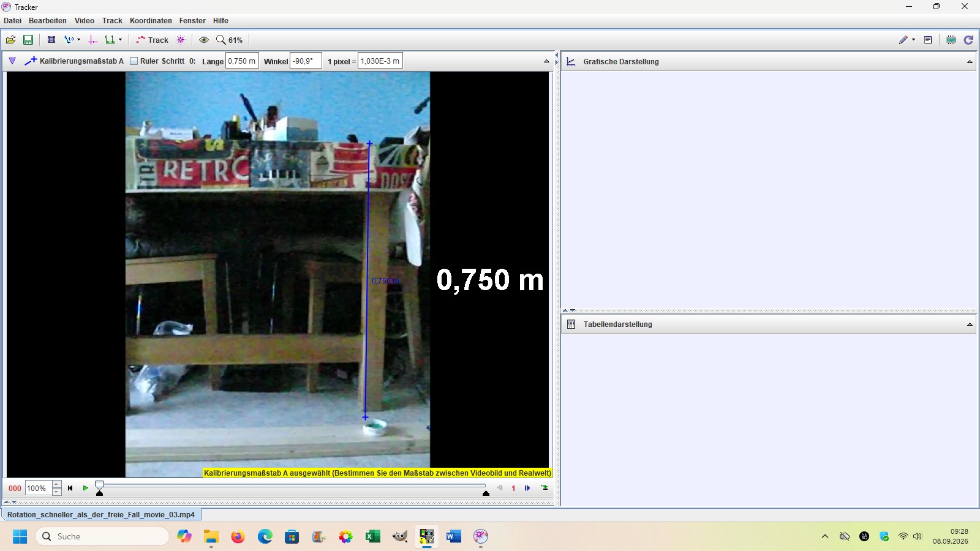Viewport: 980px width, 551px height.
Task: Open the Koordinaten menu
Action: pyautogui.click(x=151, y=21)
